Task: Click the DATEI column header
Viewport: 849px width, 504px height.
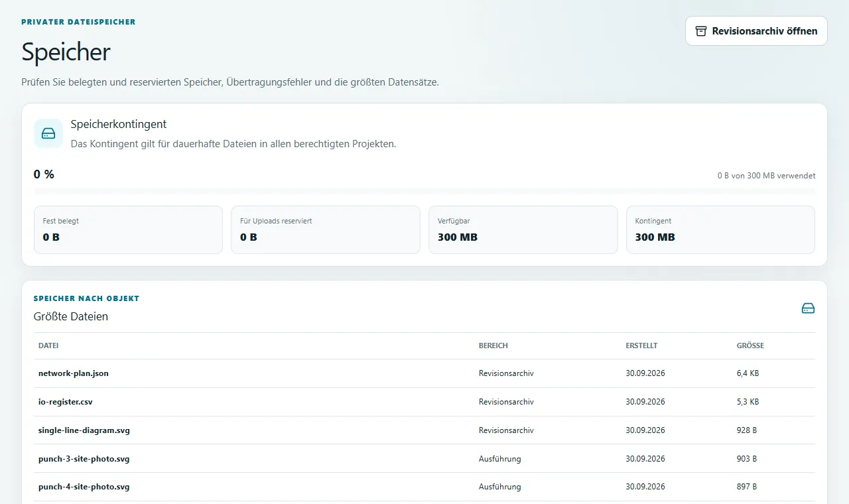Action: (x=48, y=346)
